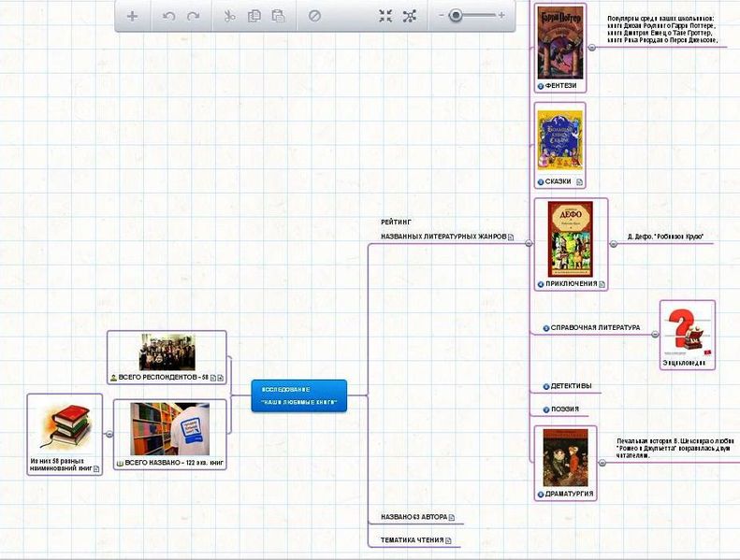Select the Shakespeare sad story note
740x560 pixels.
point(675,448)
